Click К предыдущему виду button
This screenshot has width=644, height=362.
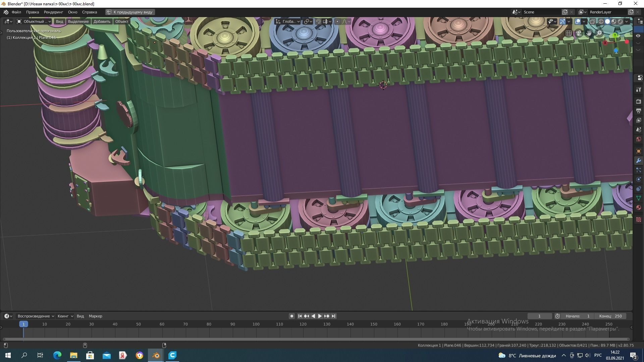point(130,12)
